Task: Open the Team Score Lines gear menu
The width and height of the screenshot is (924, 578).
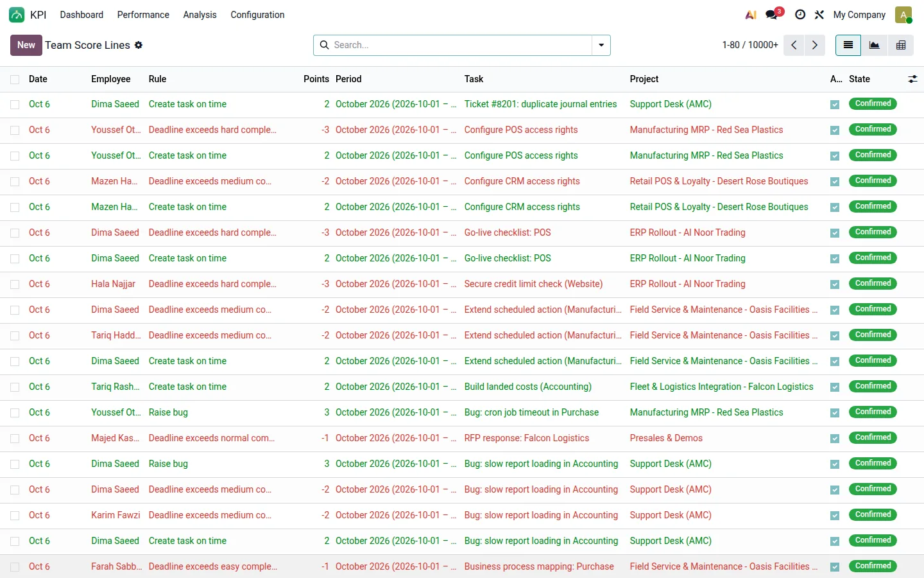Action: 139,45
